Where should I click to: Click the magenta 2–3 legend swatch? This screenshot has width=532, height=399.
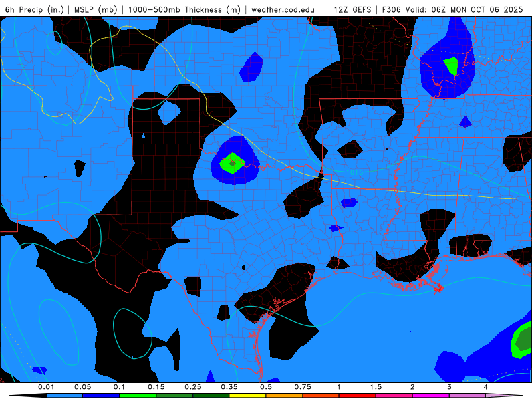pyautogui.click(x=431, y=396)
